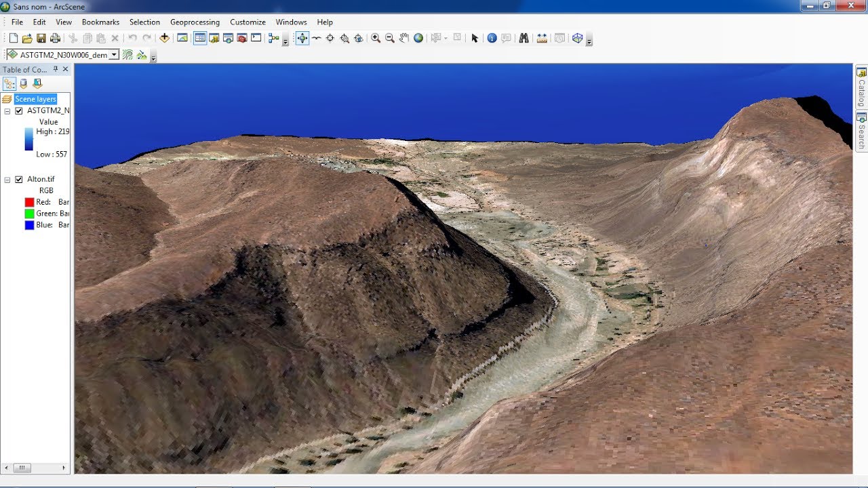Image resolution: width=868 pixels, height=488 pixels.
Task: Click the Steepest Path tool icon
Action: (142, 54)
